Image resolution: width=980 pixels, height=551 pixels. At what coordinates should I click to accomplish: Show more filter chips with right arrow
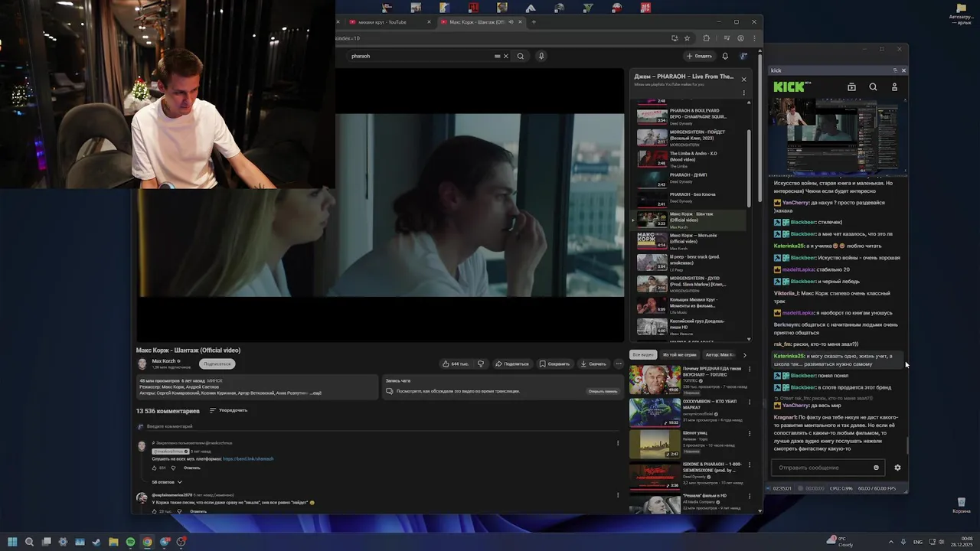point(744,354)
